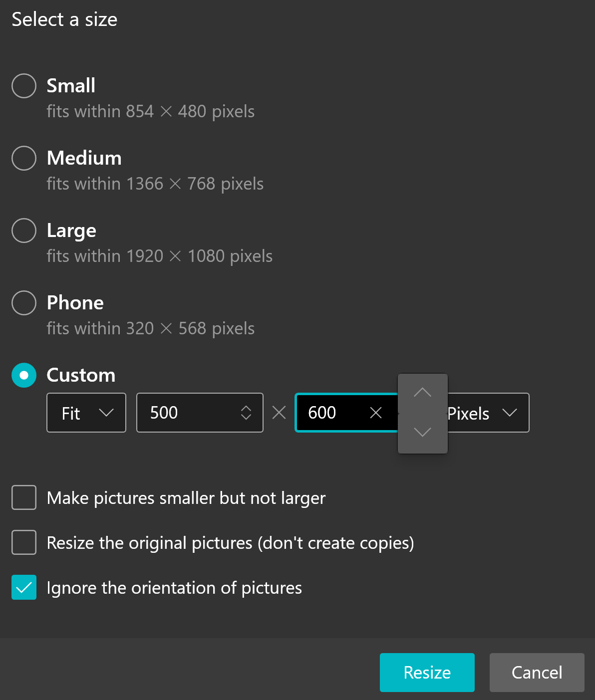Screen dimensions: 595x700
Task: Enable 'Make pictures smaller but not larger'
Action: pyautogui.click(x=23, y=497)
